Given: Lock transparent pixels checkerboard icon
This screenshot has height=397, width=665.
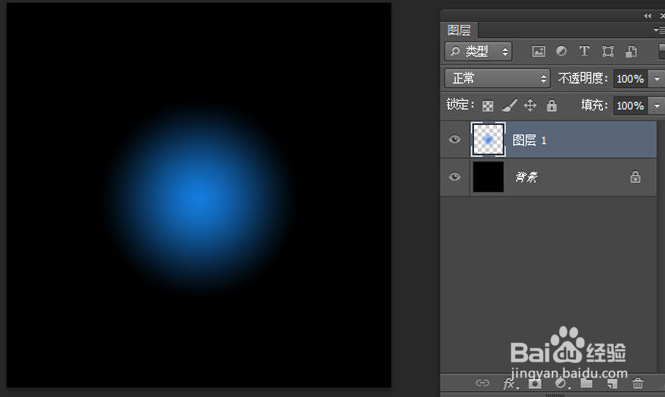Looking at the screenshot, I should tap(488, 106).
